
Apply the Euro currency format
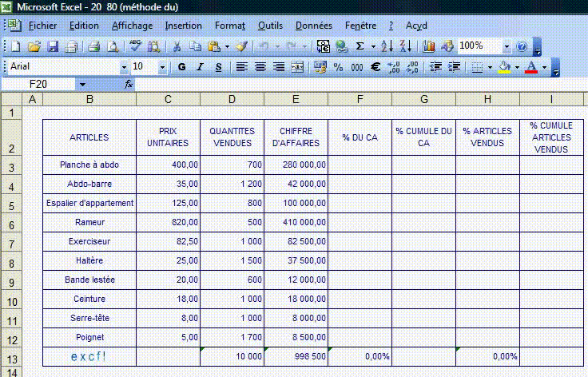pos(375,67)
